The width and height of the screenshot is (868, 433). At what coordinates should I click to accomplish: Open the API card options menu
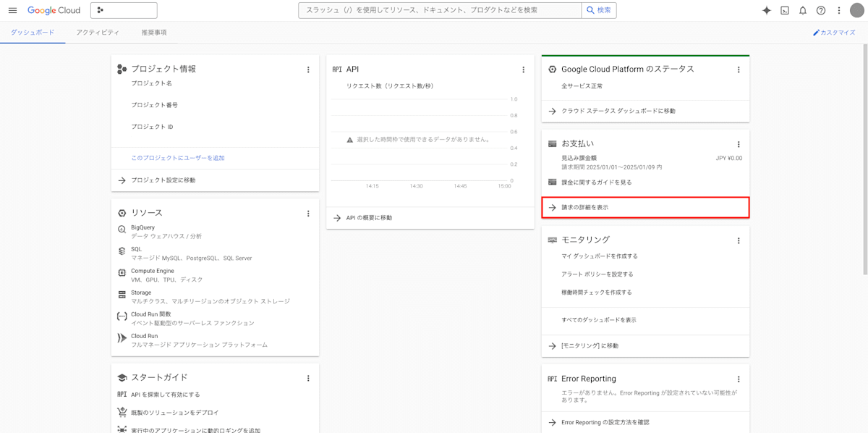click(x=524, y=70)
